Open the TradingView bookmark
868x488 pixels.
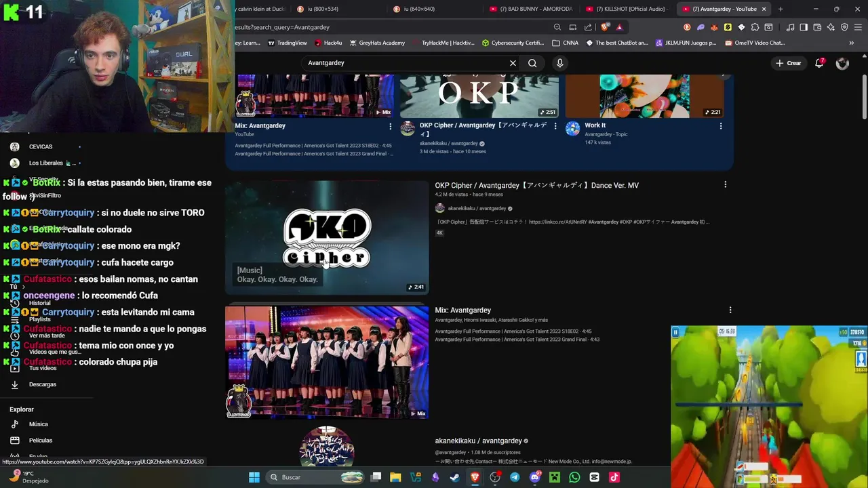coord(288,43)
